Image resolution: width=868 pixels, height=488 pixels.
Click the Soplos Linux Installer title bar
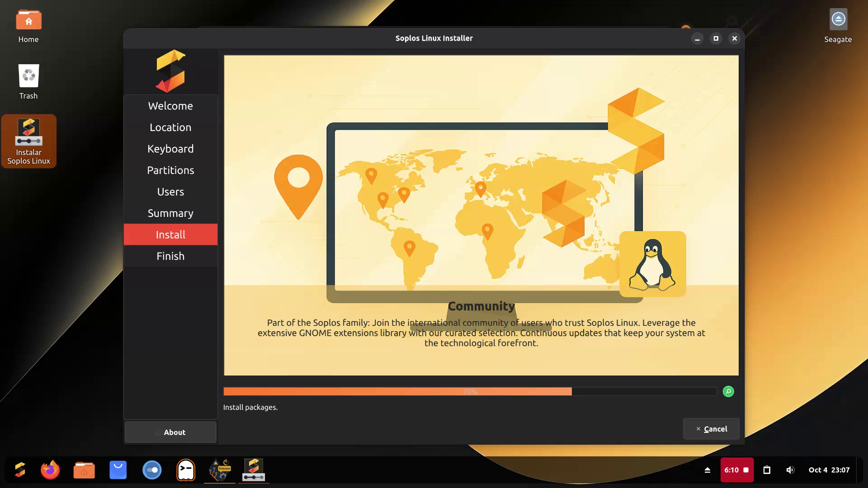click(x=434, y=38)
